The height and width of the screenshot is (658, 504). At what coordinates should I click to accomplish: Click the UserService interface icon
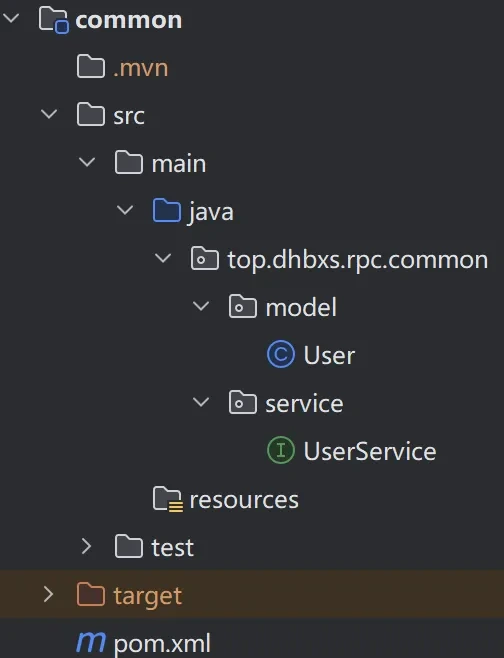pyautogui.click(x=281, y=450)
